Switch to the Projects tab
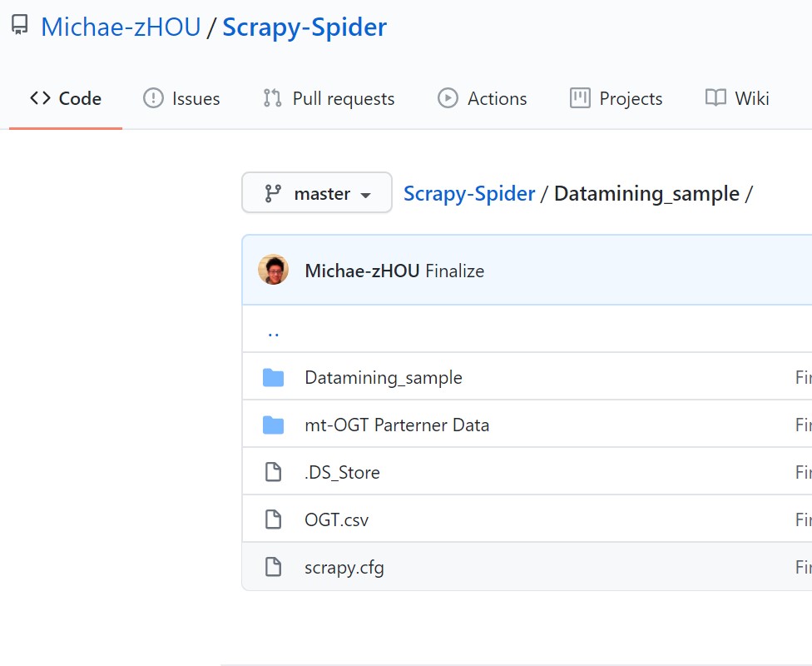The height and width of the screenshot is (666, 812). [616, 98]
